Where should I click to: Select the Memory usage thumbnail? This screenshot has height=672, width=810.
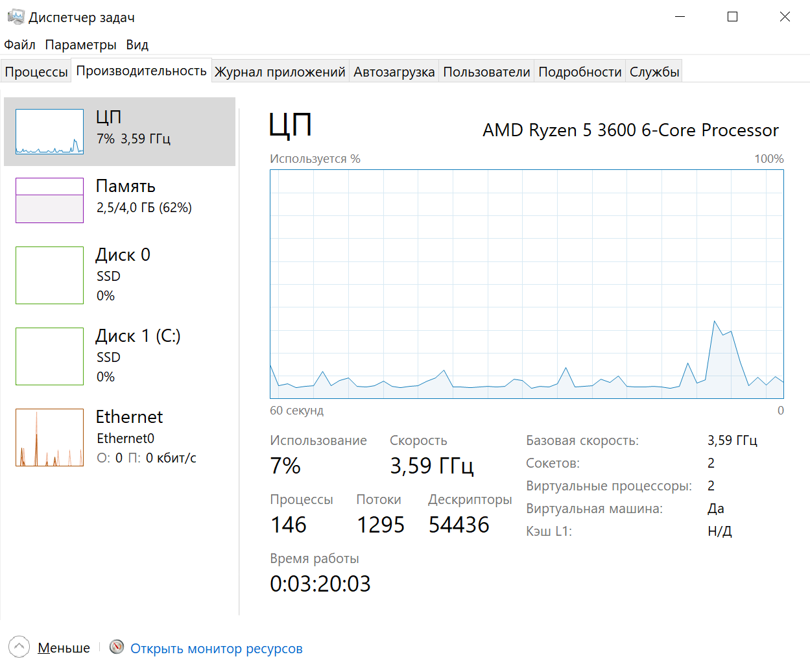pos(49,200)
